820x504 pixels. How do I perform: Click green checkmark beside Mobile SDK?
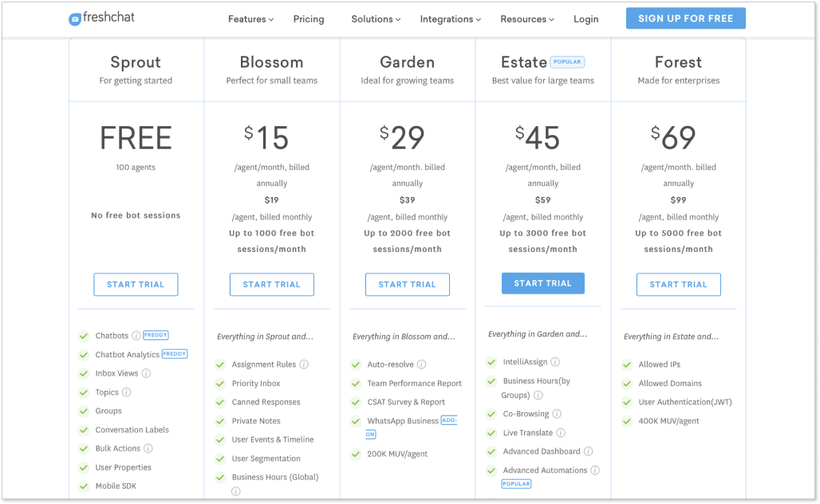tap(84, 486)
